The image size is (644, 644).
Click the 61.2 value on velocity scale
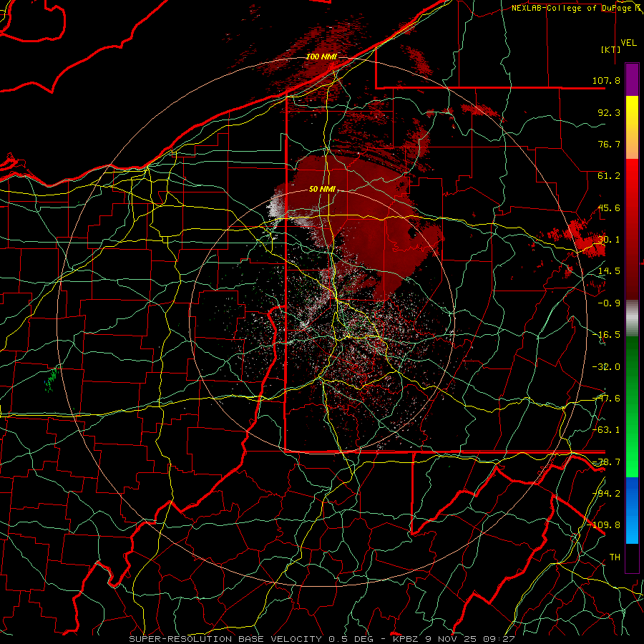[x=609, y=176]
